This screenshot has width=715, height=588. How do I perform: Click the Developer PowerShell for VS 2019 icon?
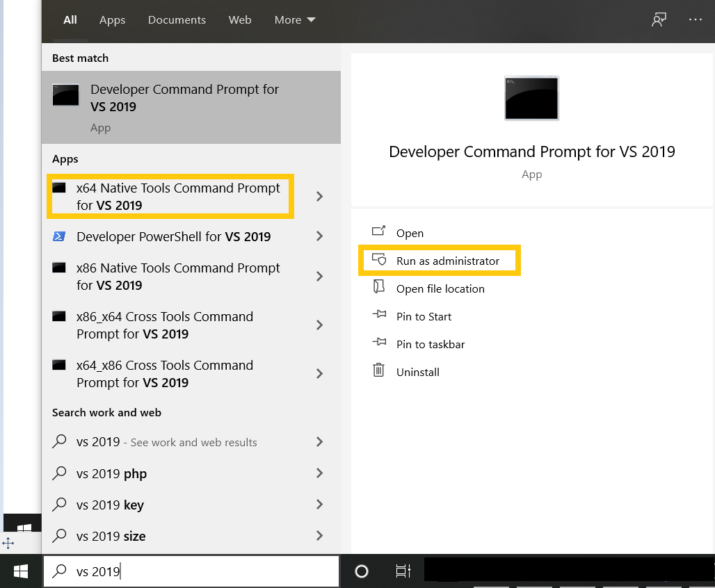tap(59, 236)
